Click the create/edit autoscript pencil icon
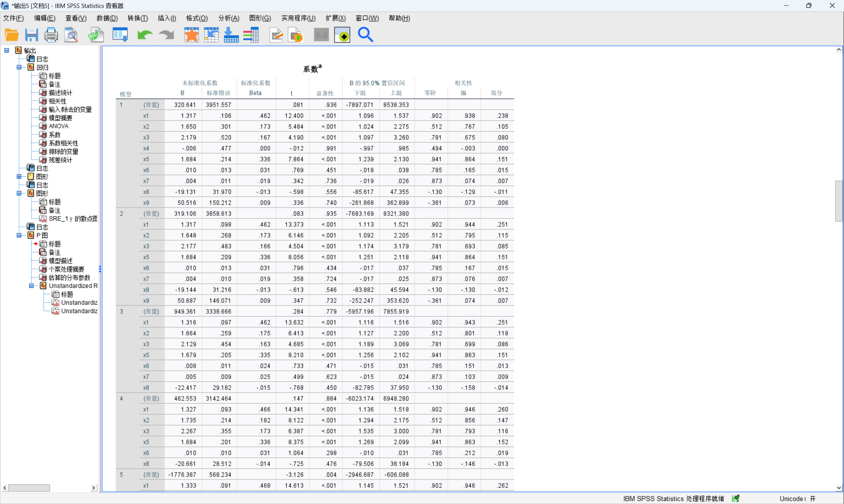The image size is (844, 504). [x=276, y=35]
